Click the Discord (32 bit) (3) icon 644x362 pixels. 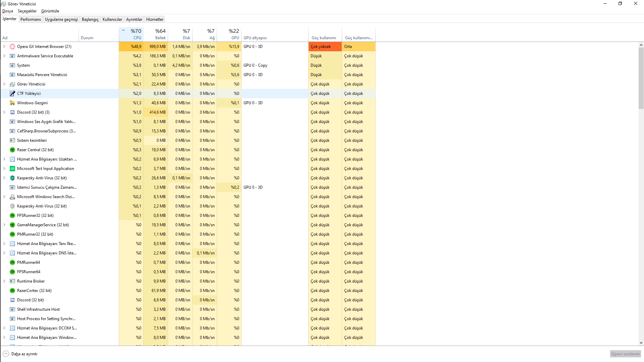pos(12,112)
